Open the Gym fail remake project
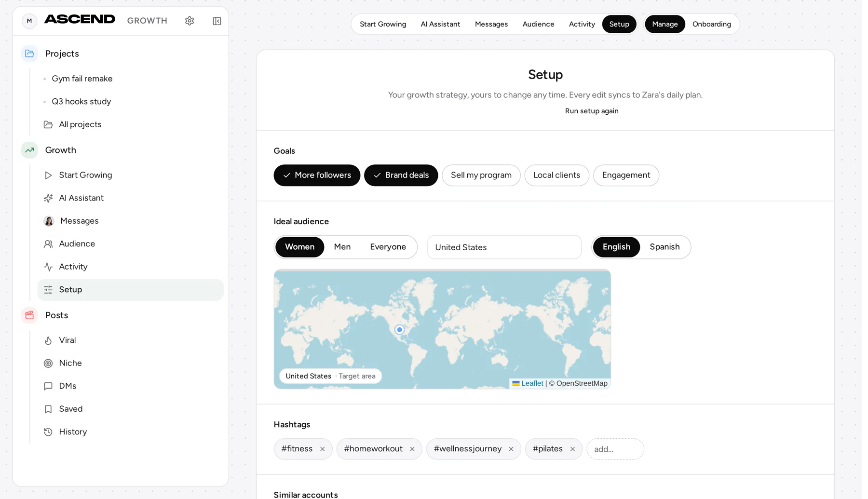This screenshot has width=868, height=499. 82,79
